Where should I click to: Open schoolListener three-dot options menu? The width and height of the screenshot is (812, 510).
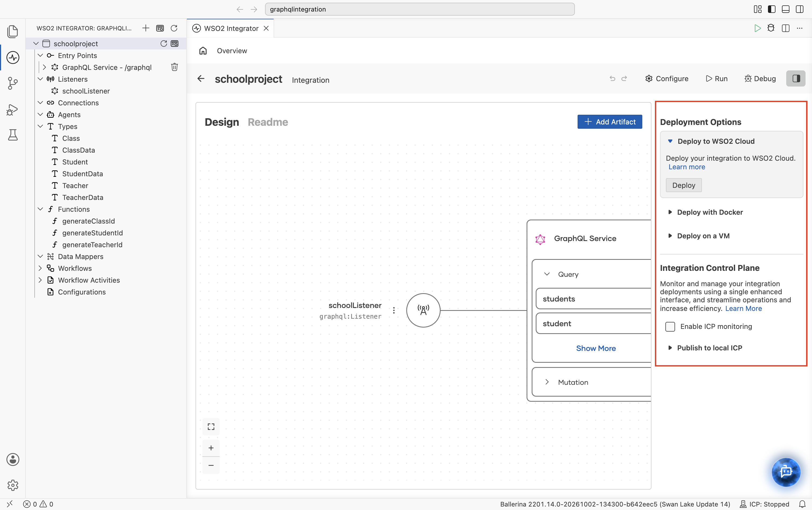point(394,310)
